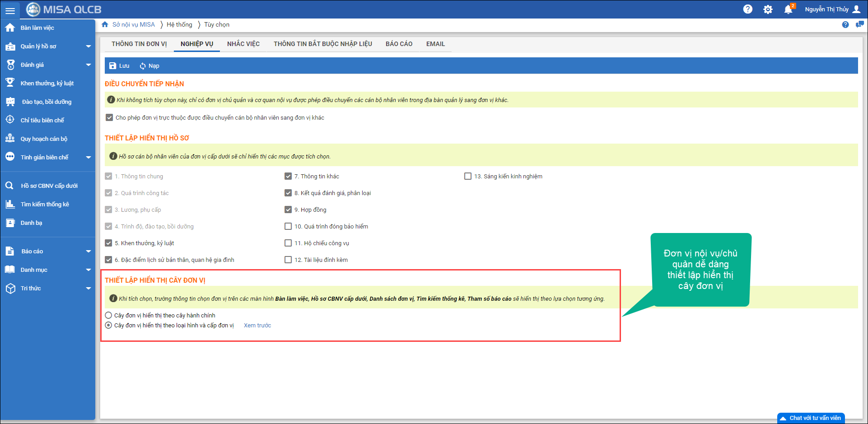Expand the Danh mục sidebar dropdown

pyautogui.click(x=89, y=270)
